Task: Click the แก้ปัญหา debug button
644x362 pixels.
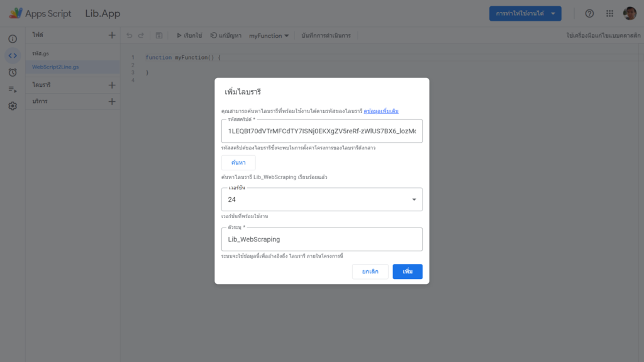Action: click(226, 36)
